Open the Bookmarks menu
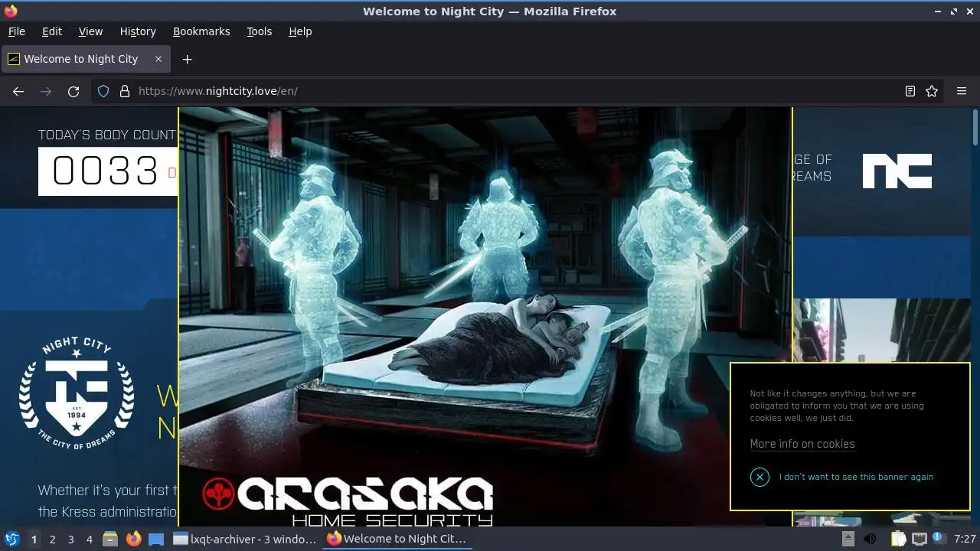This screenshot has width=980, height=551. (201, 31)
